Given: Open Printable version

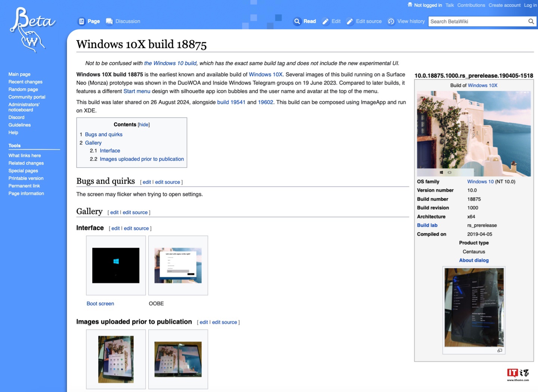Looking at the screenshot, I should coord(26,178).
